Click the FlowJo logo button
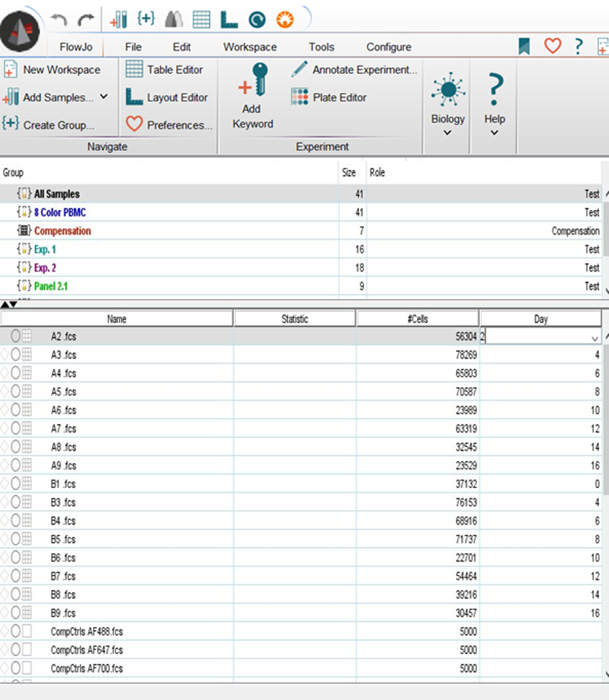 (x=20, y=32)
